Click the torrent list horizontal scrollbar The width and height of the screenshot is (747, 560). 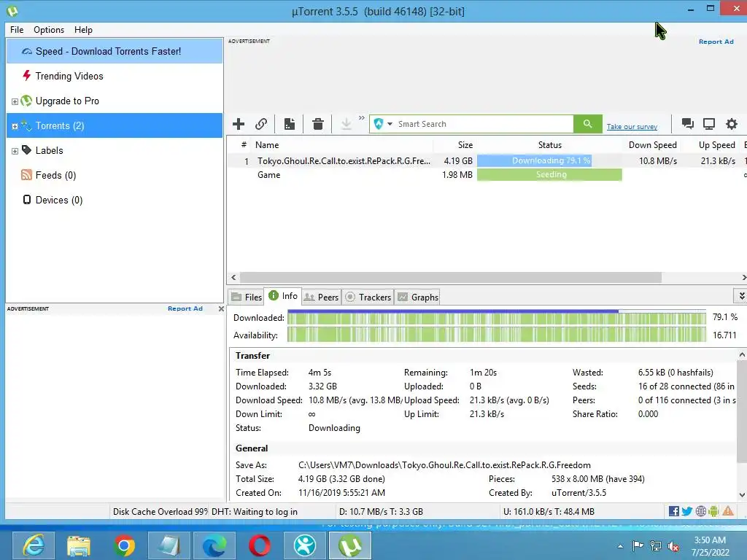tap(450, 277)
